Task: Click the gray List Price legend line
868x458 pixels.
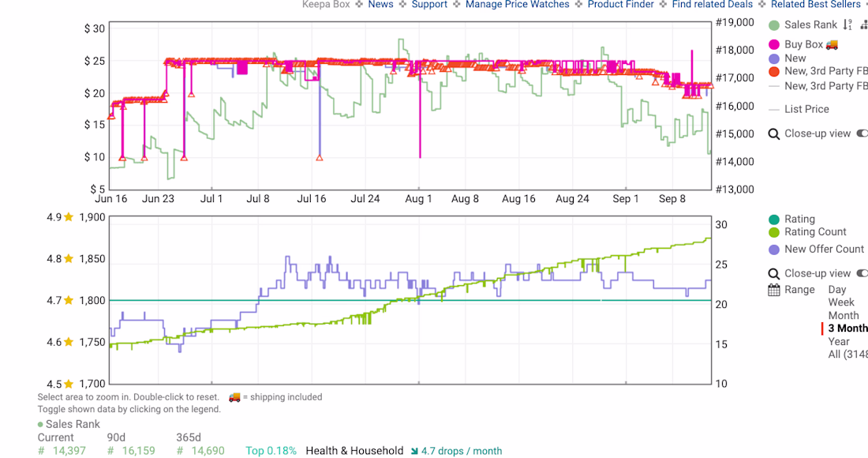Action: [774, 110]
